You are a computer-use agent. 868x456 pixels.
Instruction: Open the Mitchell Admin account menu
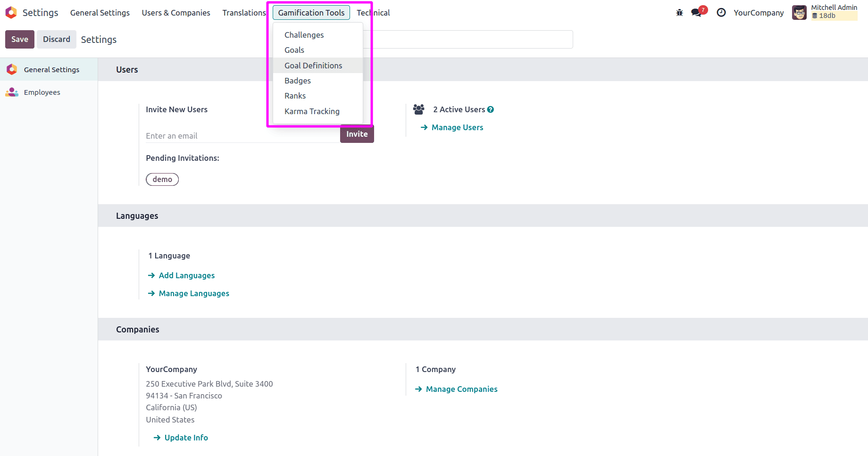tap(824, 13)
